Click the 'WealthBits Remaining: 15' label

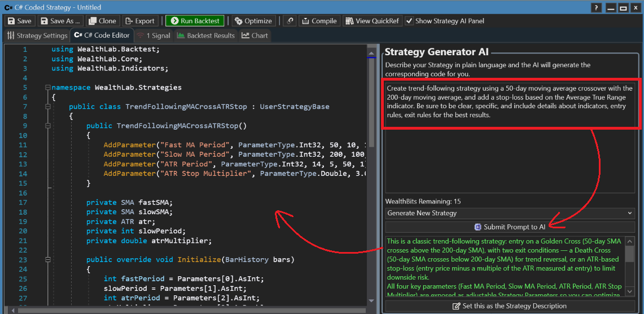(423, 201)
